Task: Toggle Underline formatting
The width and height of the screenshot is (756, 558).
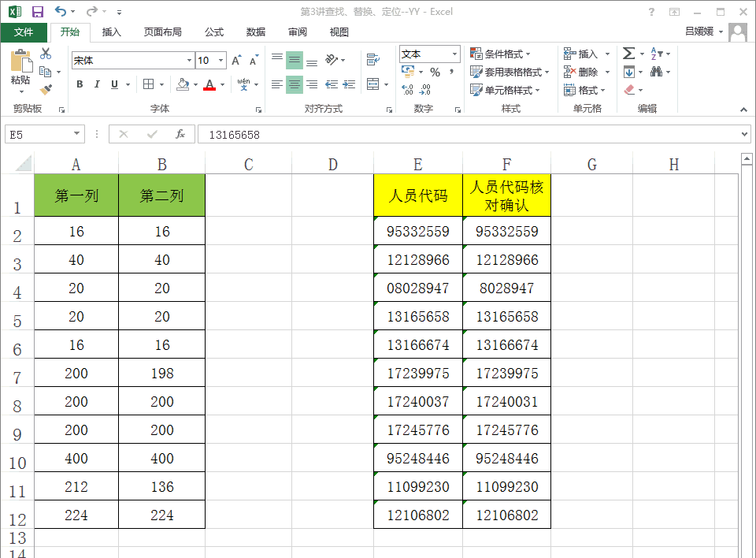Action: [114, 84]
